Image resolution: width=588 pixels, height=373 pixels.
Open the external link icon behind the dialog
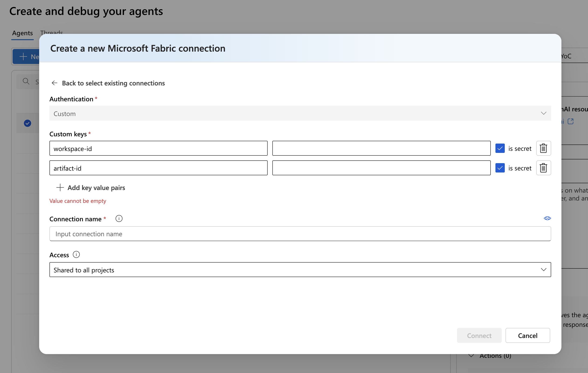pos(571,121)
